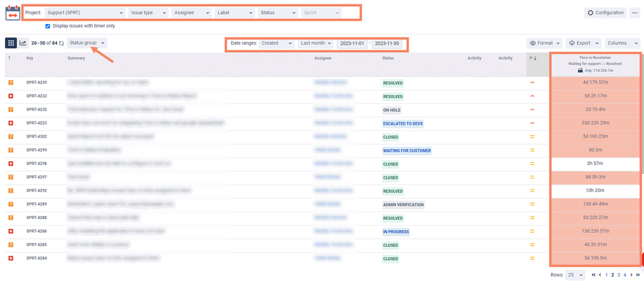644x287 pixels.
Task: Click priority icon of SPRT-4232
Action: pos(532,110)
